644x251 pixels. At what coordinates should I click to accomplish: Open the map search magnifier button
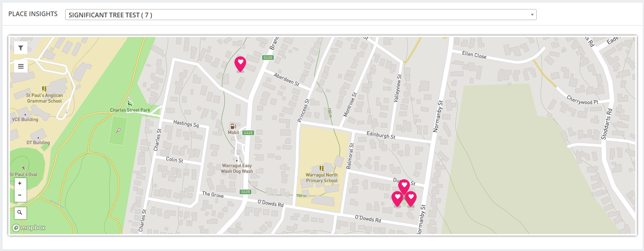(x=20, y=212)
